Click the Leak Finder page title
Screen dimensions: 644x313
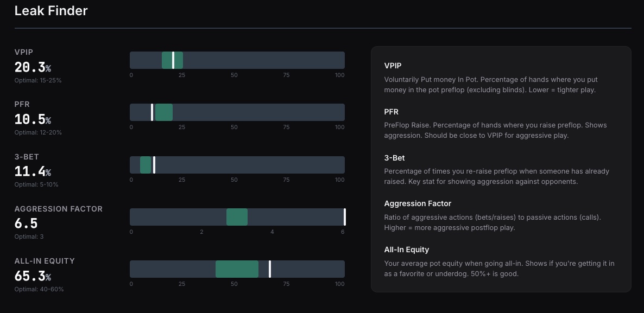tap(50, 10)
